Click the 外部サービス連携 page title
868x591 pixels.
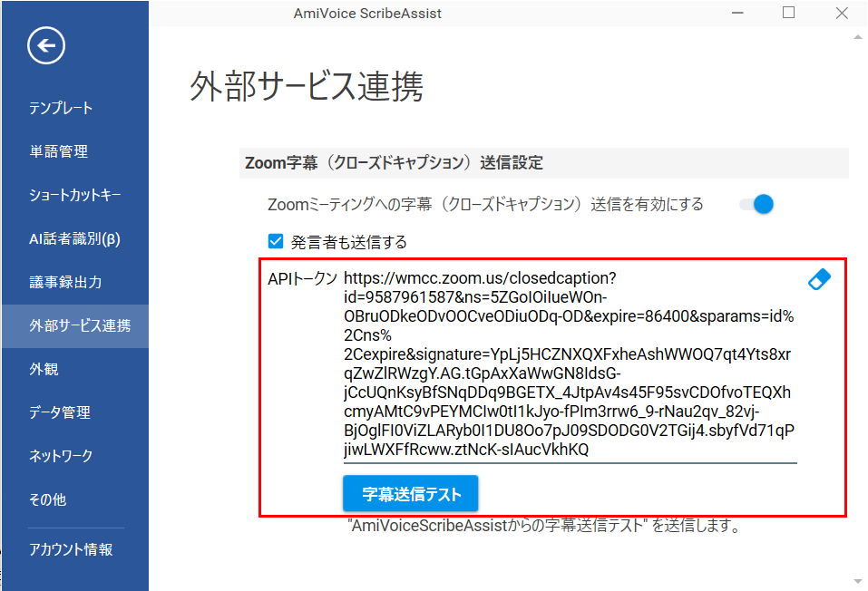tap(307, 87)
